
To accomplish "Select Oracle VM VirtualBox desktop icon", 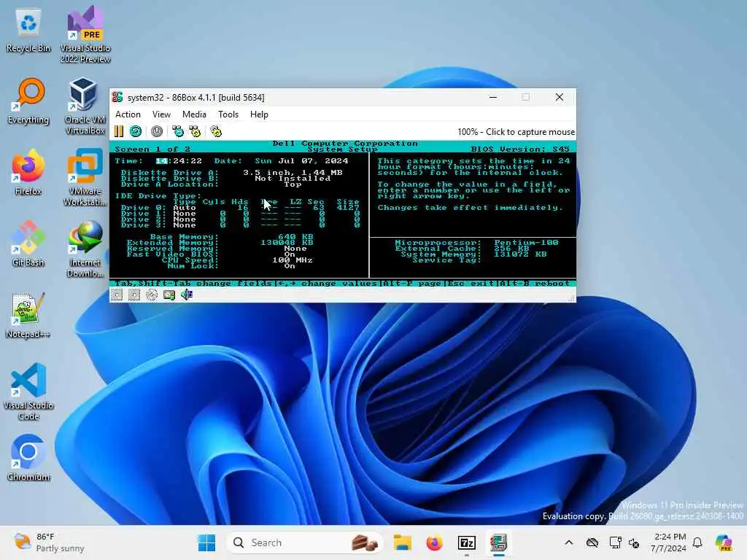I will point(85,106).
